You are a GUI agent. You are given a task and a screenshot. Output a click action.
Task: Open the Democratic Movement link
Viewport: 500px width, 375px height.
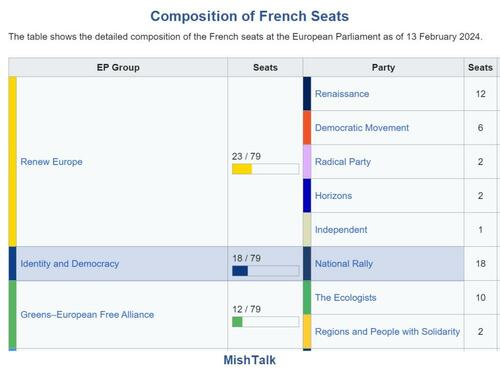point(362,128)
